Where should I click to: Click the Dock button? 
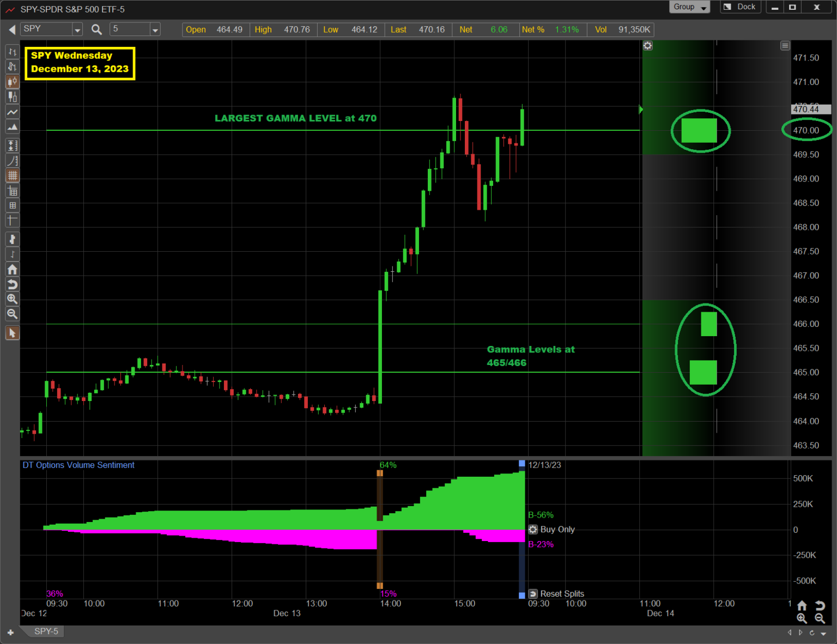coord(741,7)
